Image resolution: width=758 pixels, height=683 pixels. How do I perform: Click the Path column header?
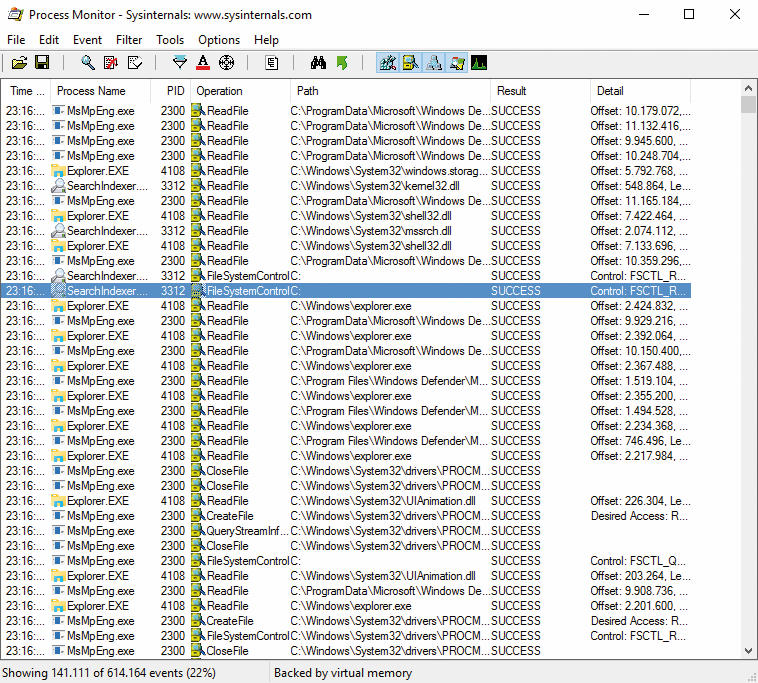390,91
